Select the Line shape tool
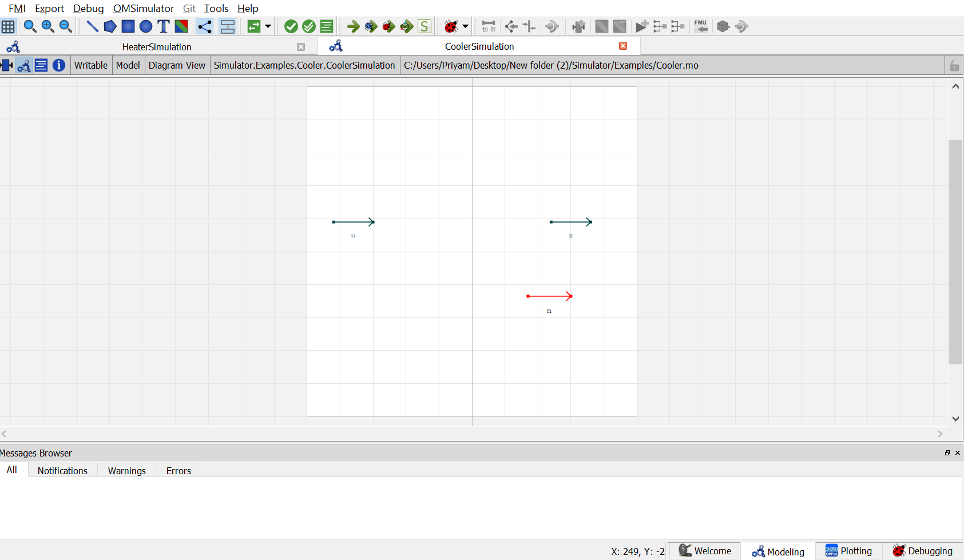964x560 pixels. 92,26
